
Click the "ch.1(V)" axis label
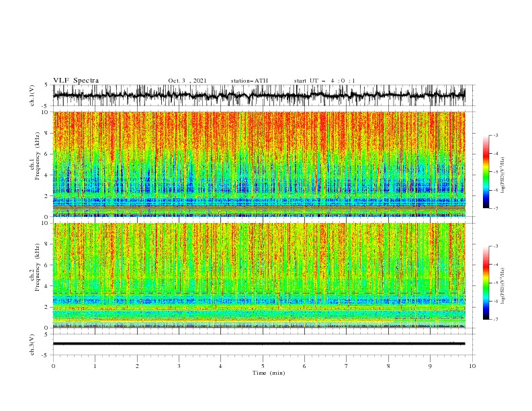click(32, 95)
